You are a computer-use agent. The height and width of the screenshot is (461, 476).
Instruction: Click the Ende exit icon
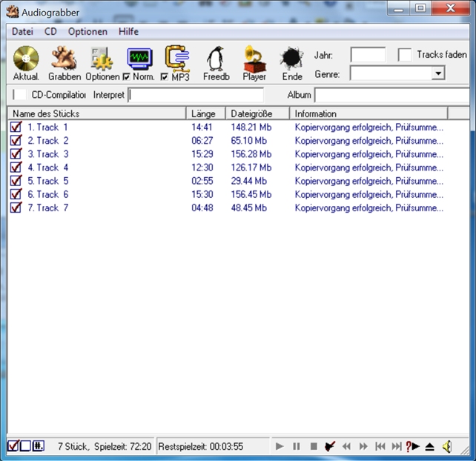292,59
